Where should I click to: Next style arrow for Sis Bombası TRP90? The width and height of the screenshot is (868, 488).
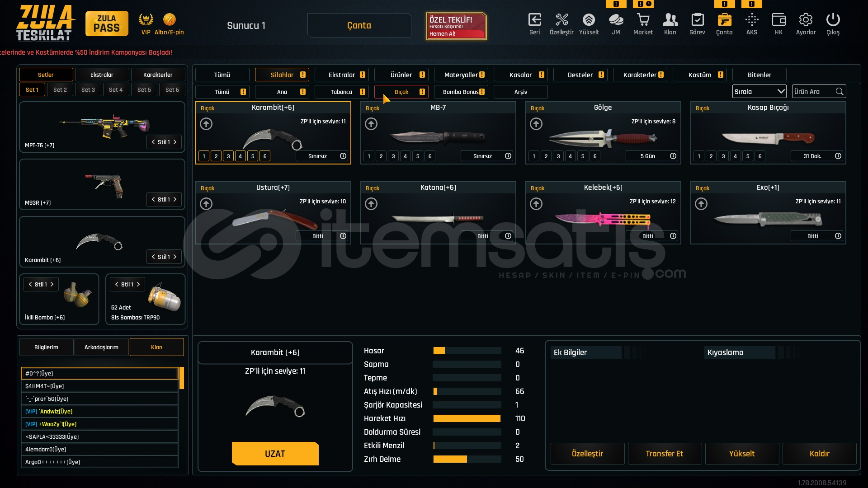point(138,284)
